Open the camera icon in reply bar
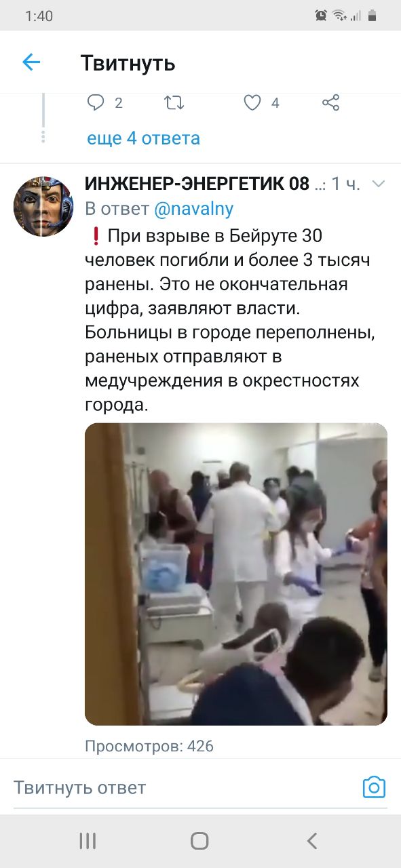The height and width of the screenshot is (868, 401). click(374, 787)
